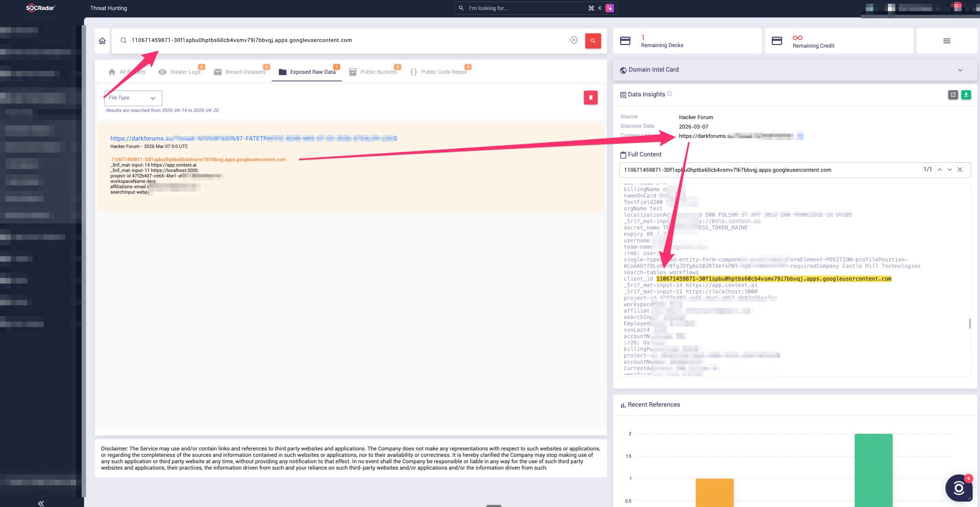Click the Threat Hunting header title
Viewport: 980px width, 507px height.
109,8
